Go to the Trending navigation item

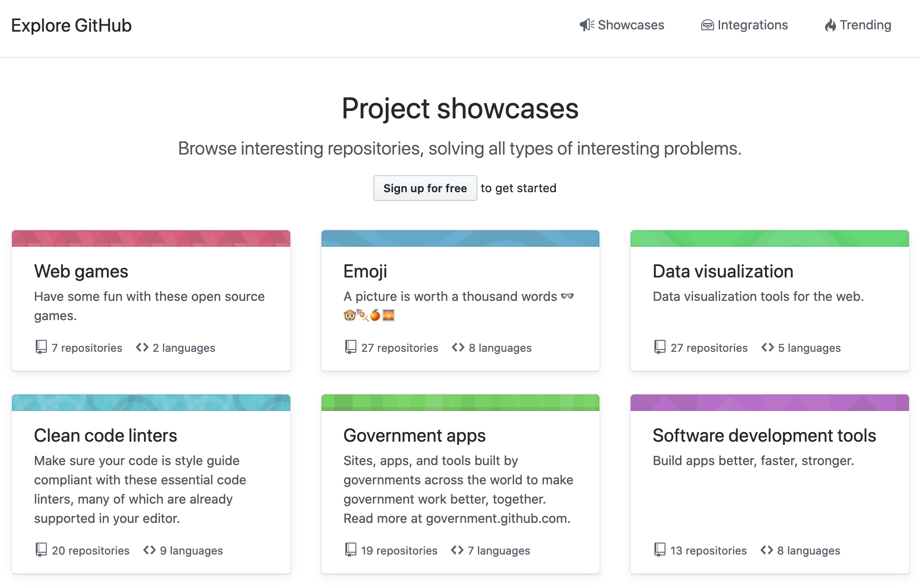click(x=865, y=25)
